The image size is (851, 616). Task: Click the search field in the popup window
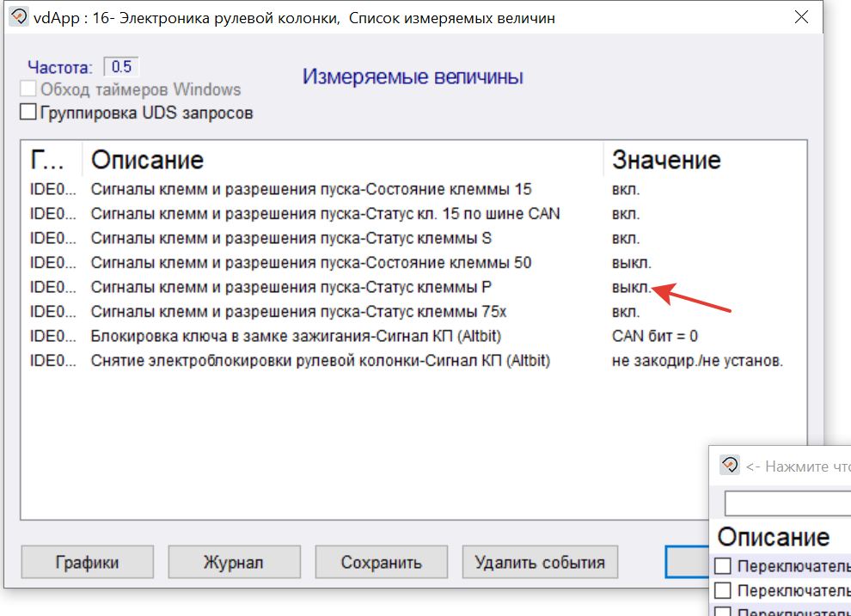788,504
